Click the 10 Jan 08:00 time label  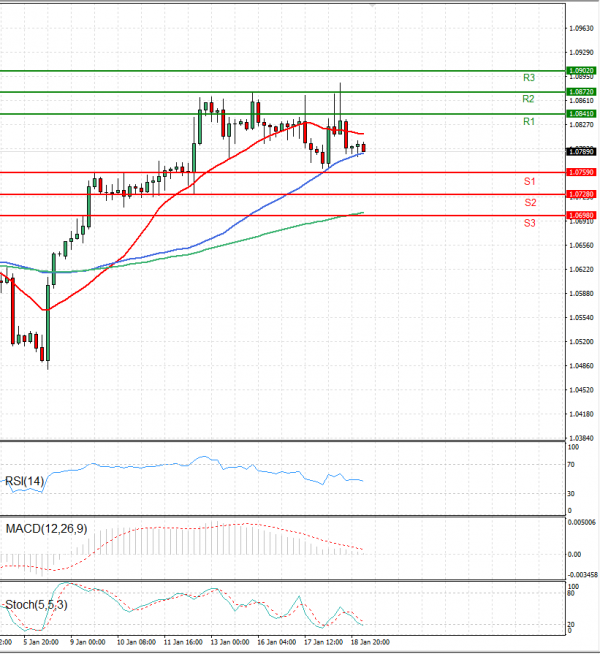coord(136,642)
